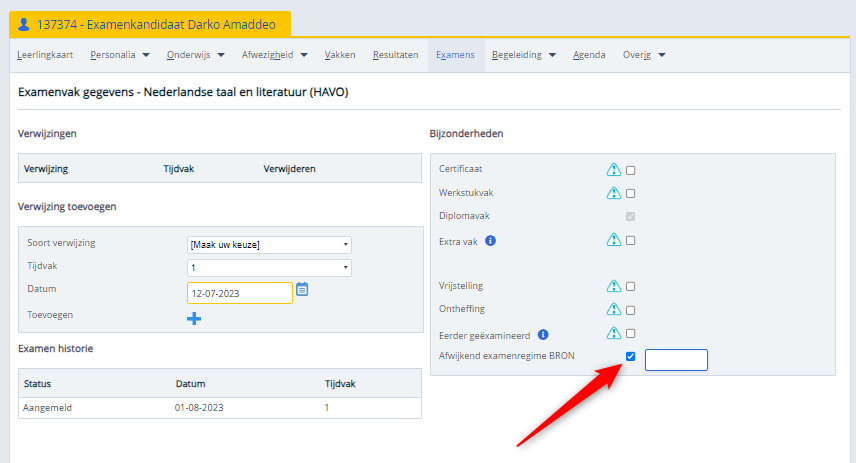The height and width of the screenshot is (463, 856).
Task: Open the Agenda tab
Action: click(x=589, y=55)
